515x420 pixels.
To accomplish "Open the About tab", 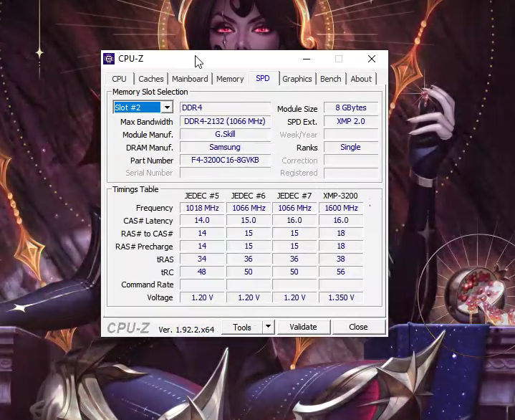I will tap(361, 79).
